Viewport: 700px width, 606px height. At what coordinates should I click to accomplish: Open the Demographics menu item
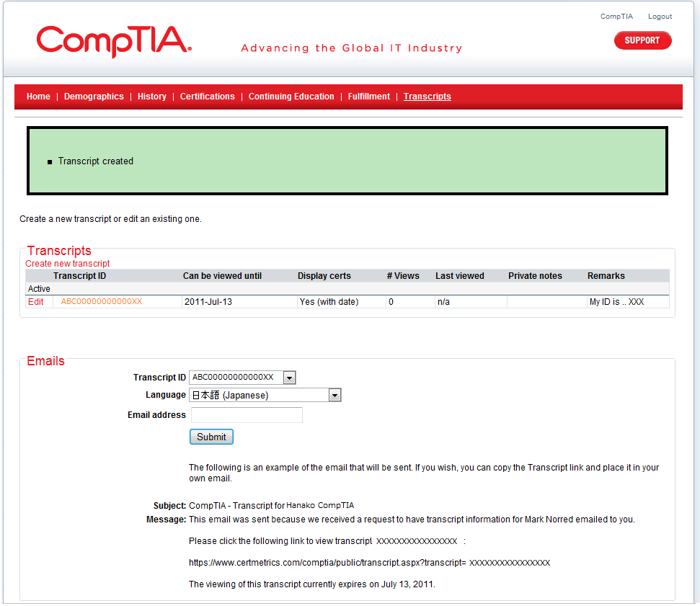[94, 97]
